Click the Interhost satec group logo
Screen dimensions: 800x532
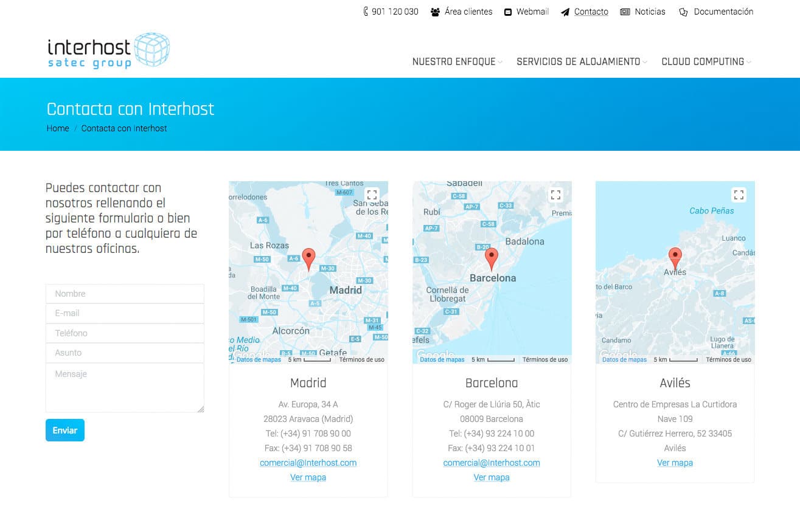(108, 50)
